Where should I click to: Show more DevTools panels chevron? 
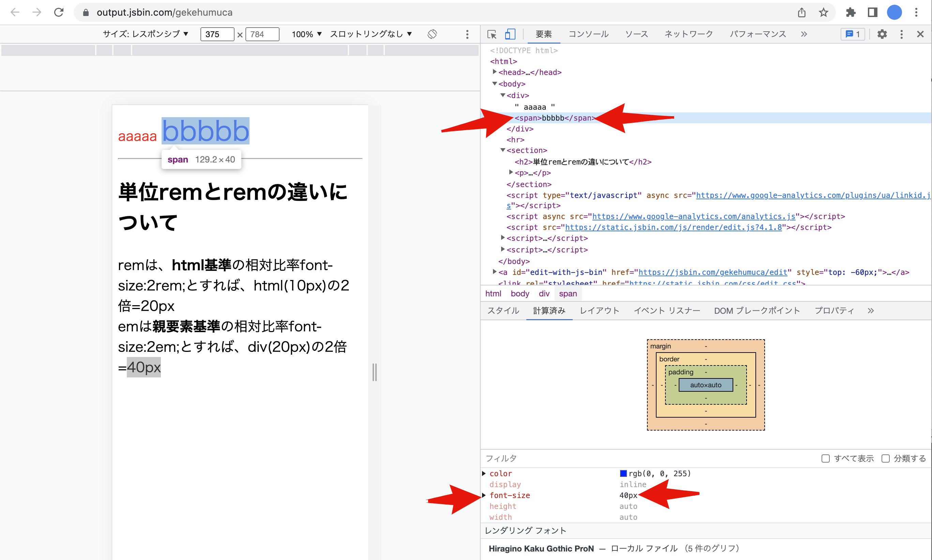click(803, 34)
